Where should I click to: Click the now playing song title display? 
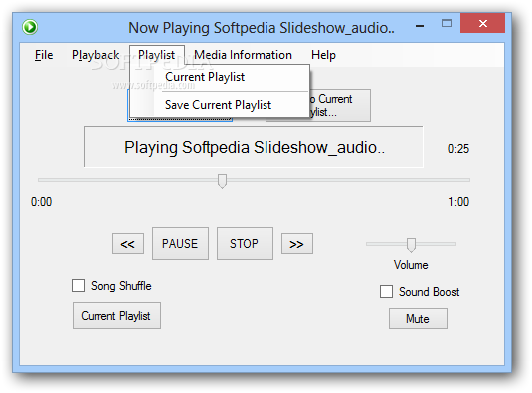[254, 147]
